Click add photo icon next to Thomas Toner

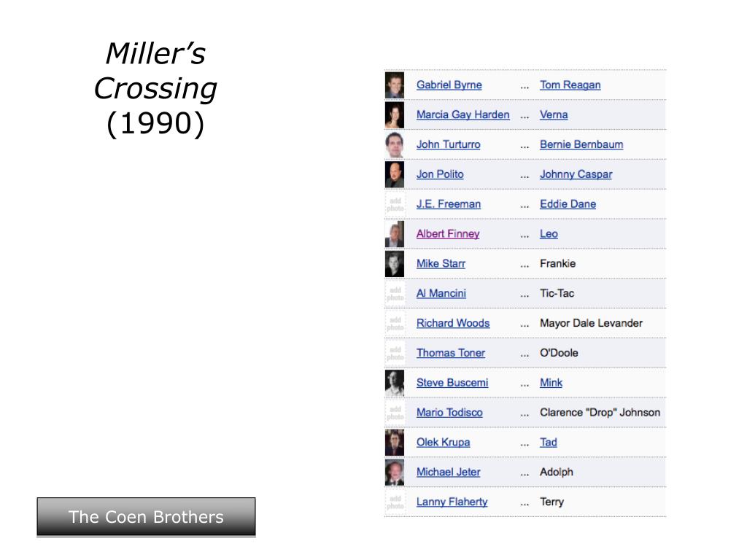pos(395,354)
